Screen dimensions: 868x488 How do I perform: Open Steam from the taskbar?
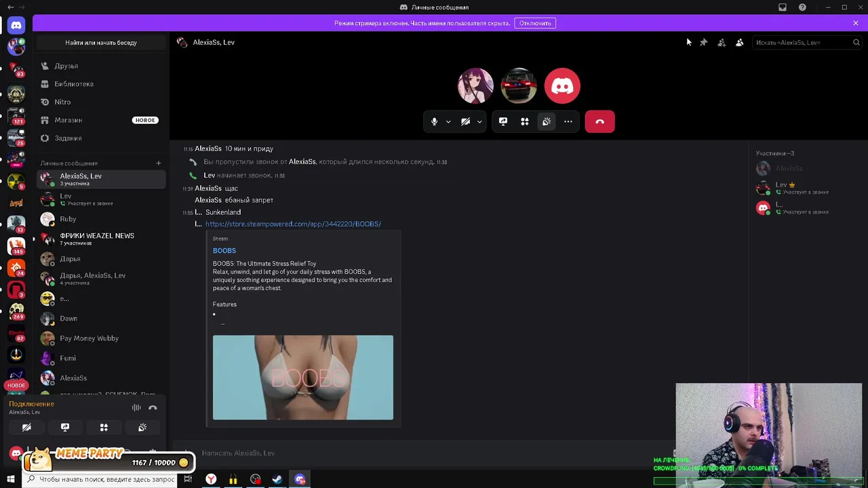[x=277, y=479]
